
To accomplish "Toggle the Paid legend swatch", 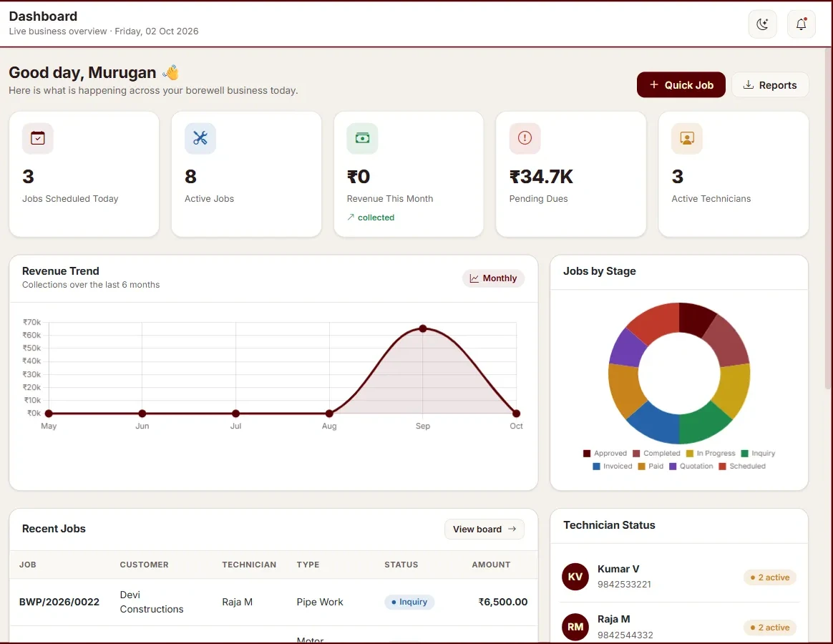I will tap(641, 466).
